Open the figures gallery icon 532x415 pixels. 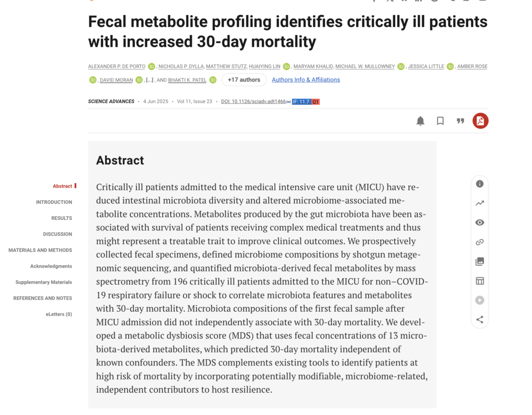(x=480, y=262)
